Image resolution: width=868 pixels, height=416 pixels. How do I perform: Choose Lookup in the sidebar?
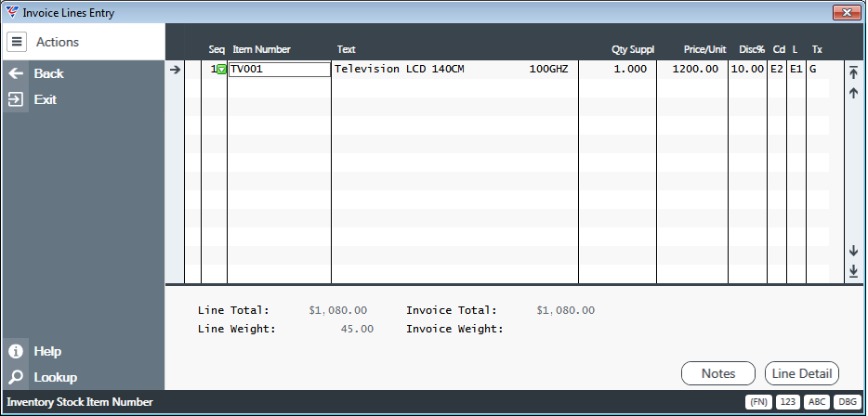pyautogui.click(x=56, y=377)
